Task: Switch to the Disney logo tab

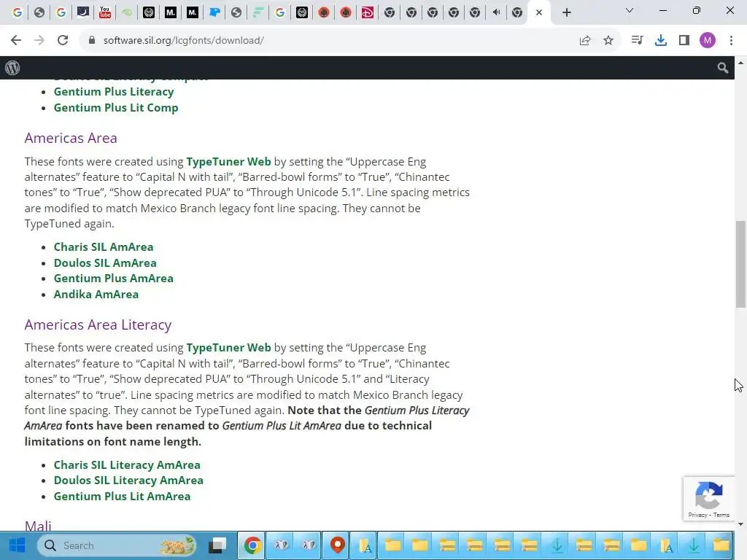Action: (x=368, y=12)
